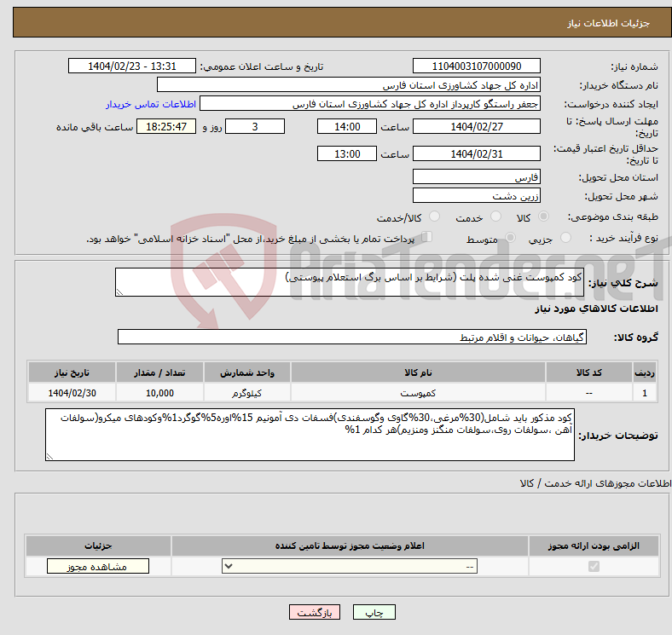
Task: Click the گروه کالا field
Action: (x=352, y=337)
